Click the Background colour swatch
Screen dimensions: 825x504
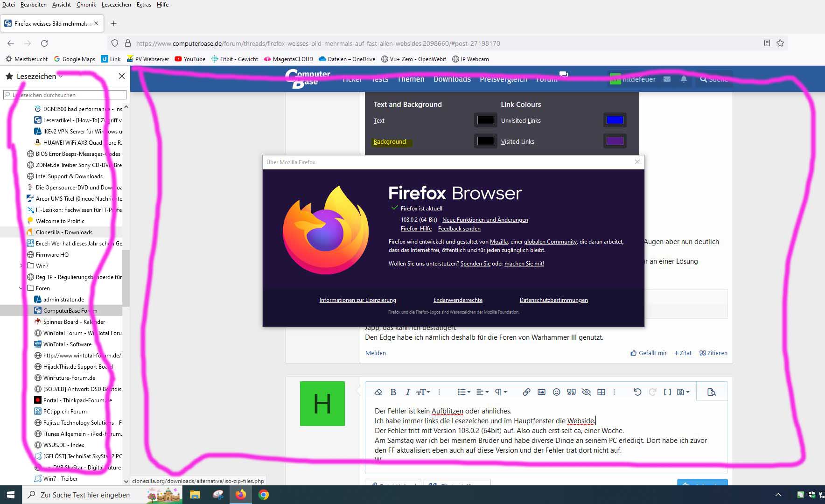[485, 141]
